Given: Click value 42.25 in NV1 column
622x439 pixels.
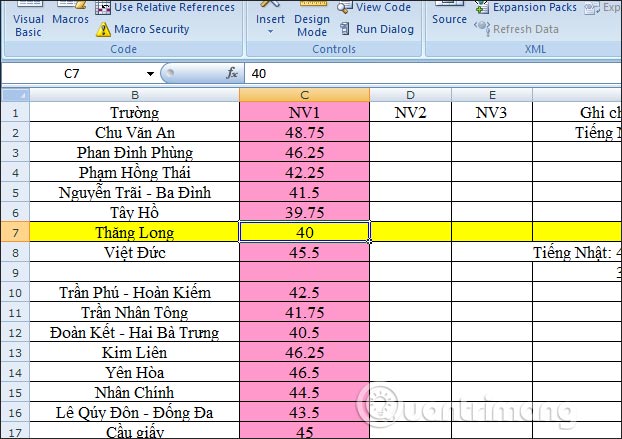Looking at the screenshot, I should coord(305,172).
